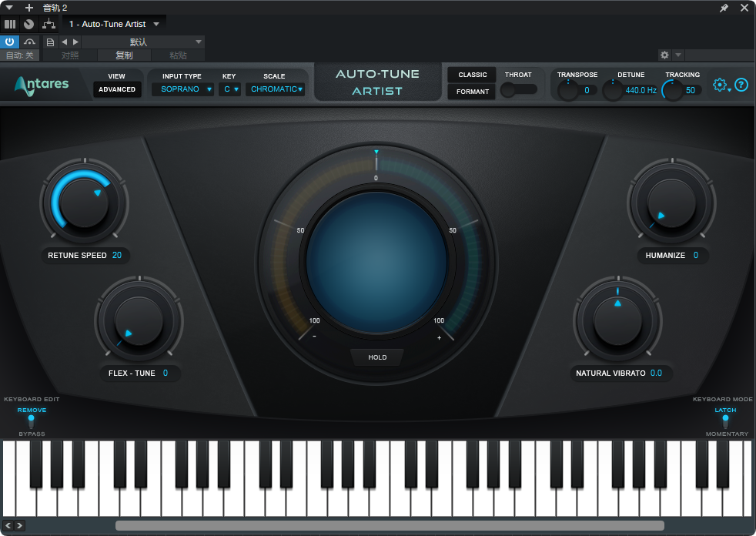756x536 pixels.
Task: Open the KEY dropdown set to C
Action: 230,89
